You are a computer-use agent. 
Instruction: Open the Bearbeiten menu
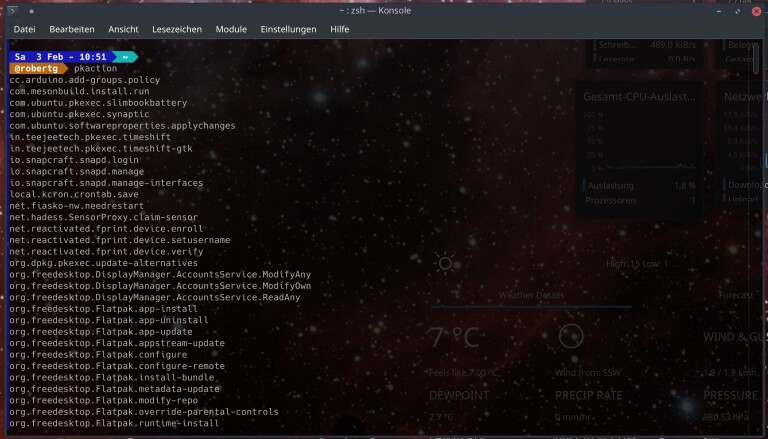72,29
